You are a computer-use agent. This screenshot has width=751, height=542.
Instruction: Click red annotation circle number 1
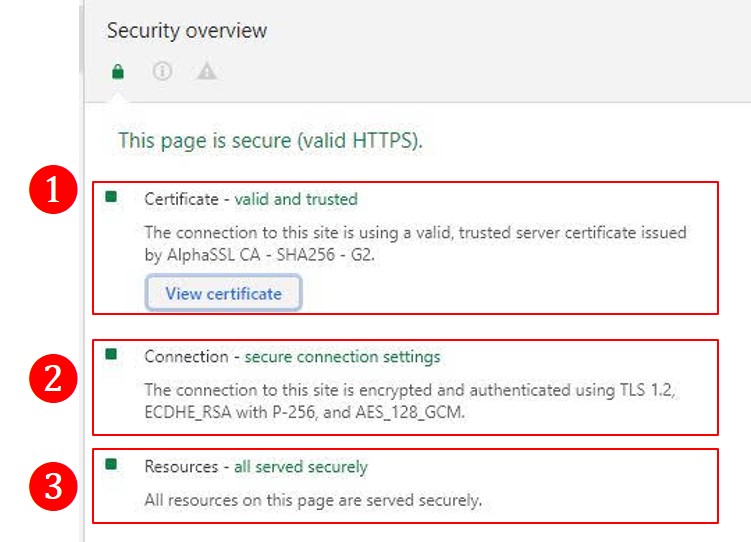click(53, 190)
